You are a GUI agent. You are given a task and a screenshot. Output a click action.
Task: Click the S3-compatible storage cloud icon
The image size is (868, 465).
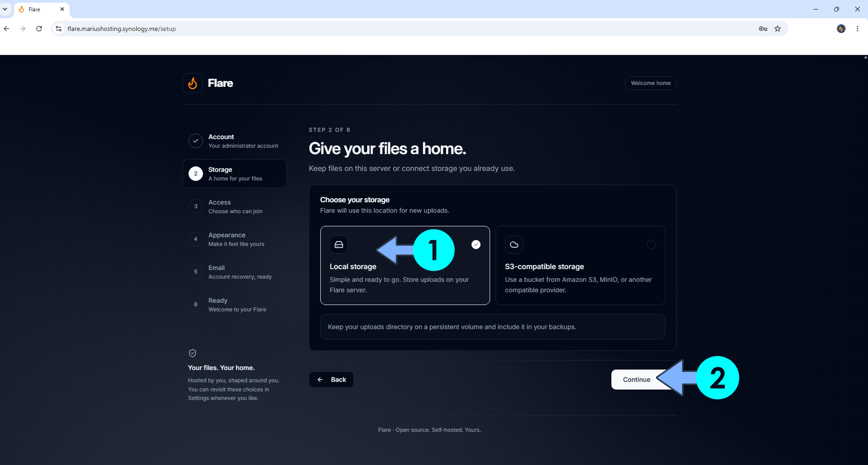click(514, 245)
